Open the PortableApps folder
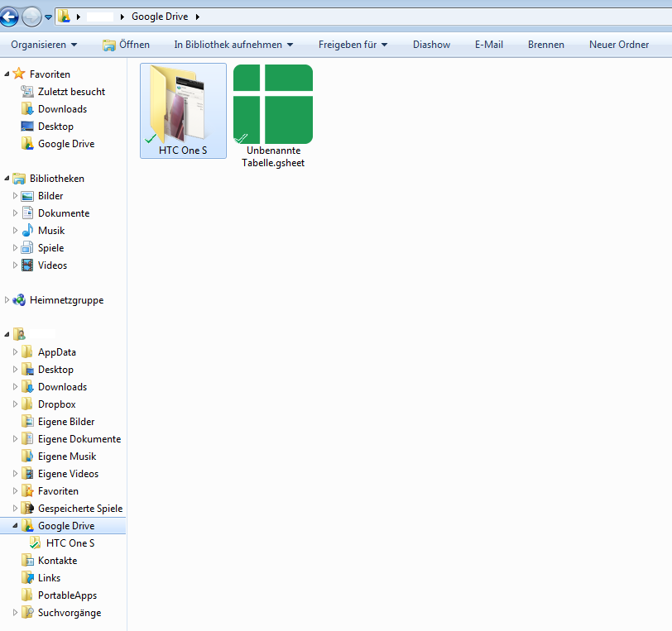 [x=67, y=595]
